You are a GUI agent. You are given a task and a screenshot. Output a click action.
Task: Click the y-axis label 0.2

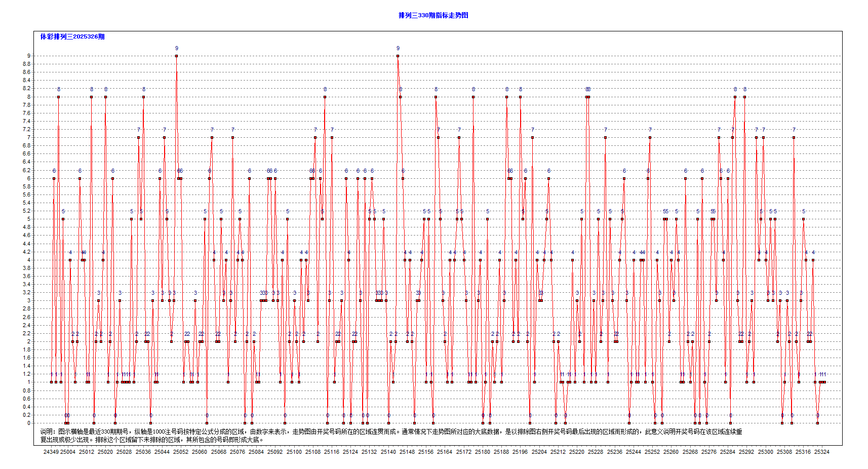click(x=26, y=415)
